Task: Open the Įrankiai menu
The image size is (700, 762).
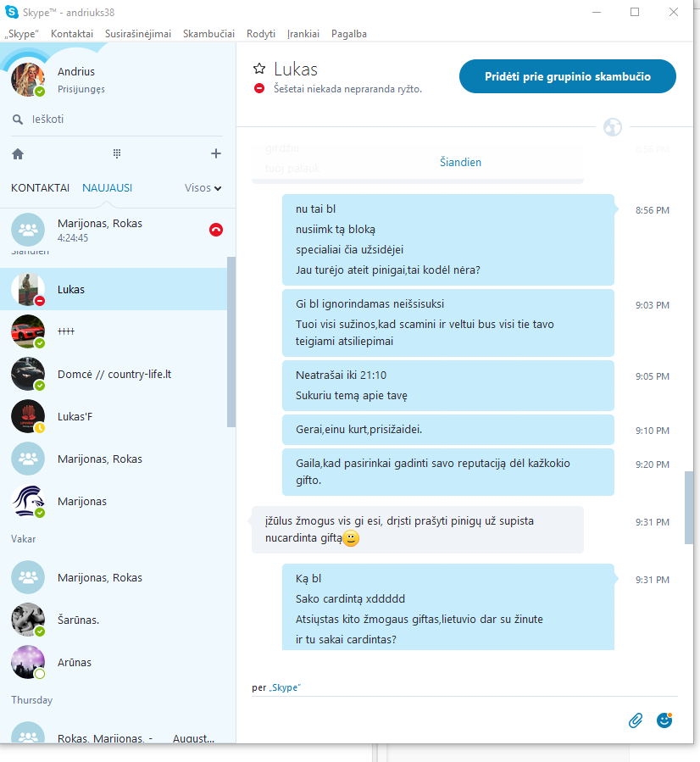Action: [x=303, y=34]
